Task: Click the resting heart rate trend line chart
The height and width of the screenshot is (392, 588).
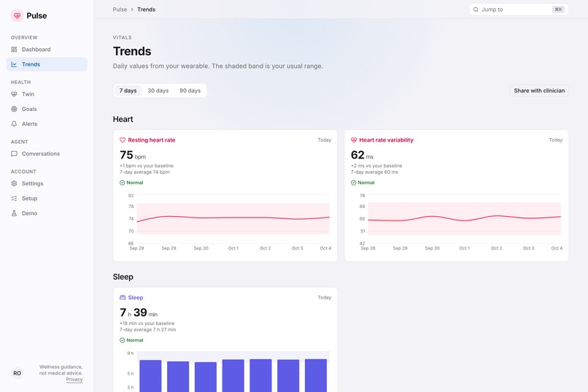Action: [233, 218]
